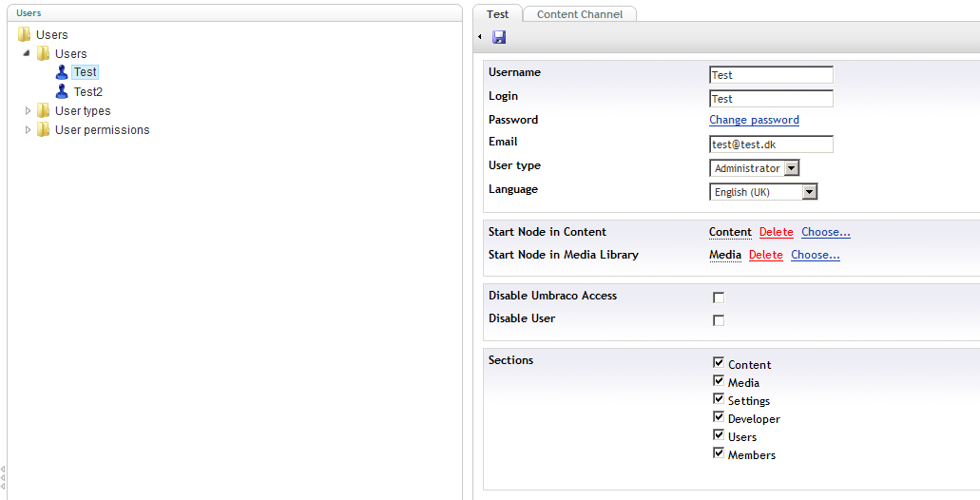Click the save disk icon

pos(499,37)
